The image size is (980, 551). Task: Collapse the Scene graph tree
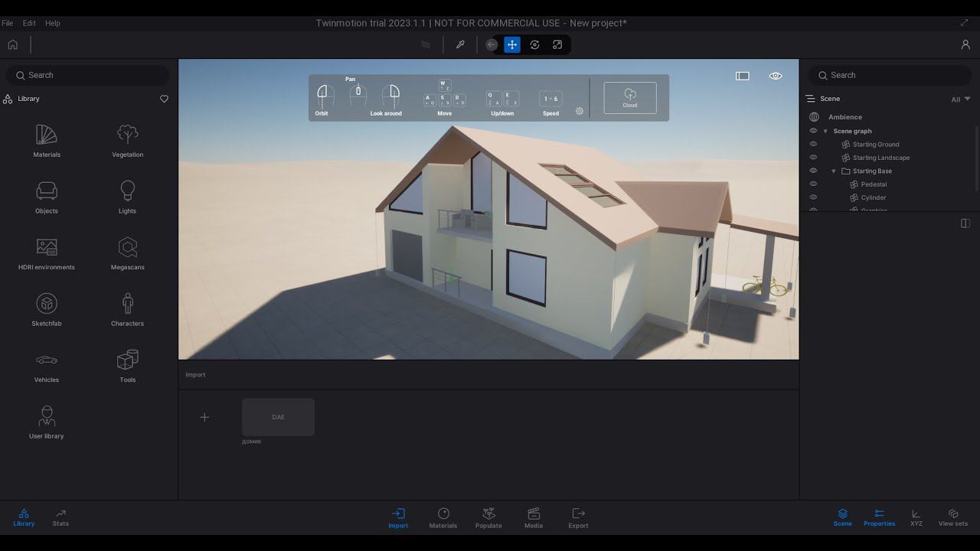[825, 131]
